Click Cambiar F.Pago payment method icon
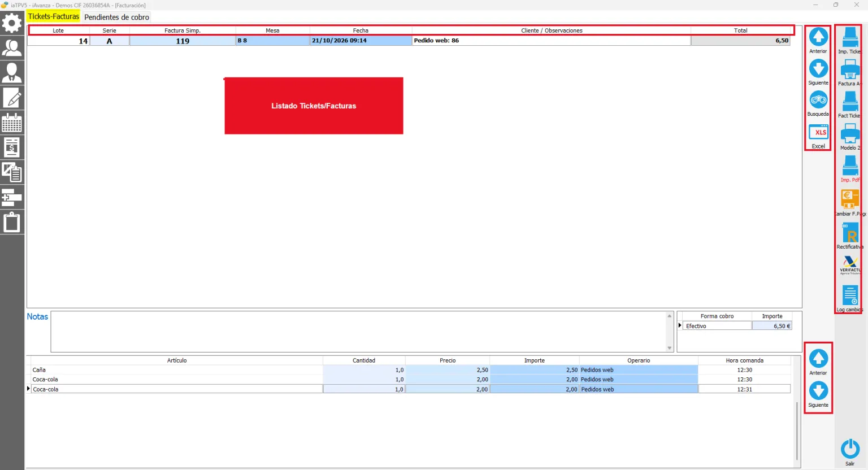Image resolution: width=868 pixels, height=470 pixels. click(850, 199)
